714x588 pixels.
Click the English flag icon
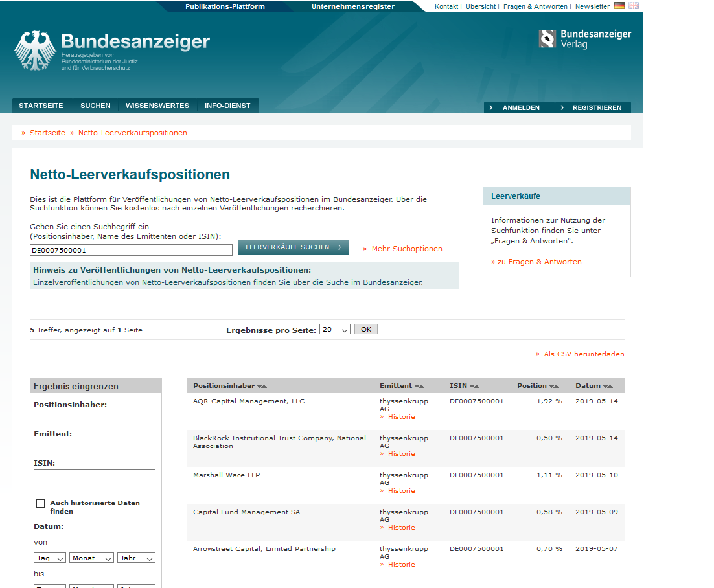633,6
